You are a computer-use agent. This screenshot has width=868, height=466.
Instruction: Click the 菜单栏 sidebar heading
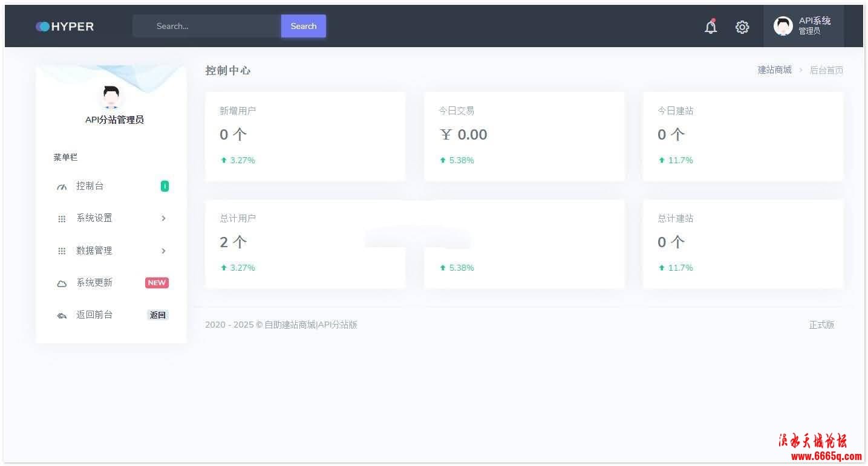[65, 157]
